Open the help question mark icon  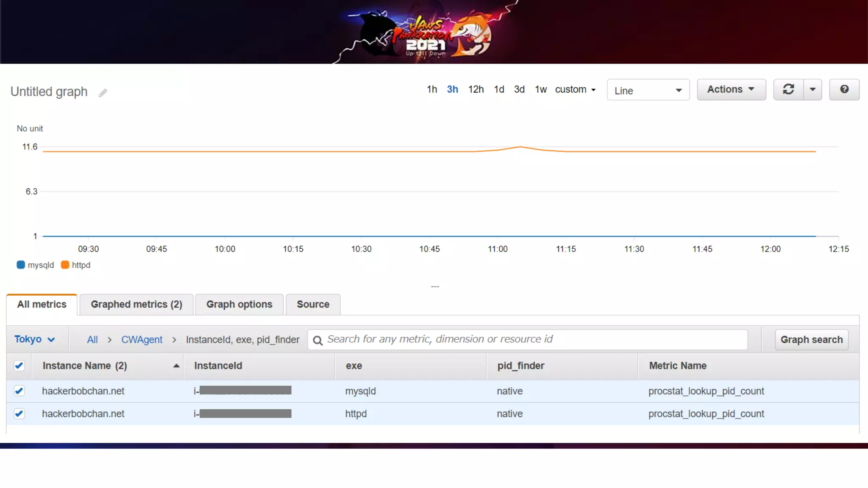(x=844, y=89)
